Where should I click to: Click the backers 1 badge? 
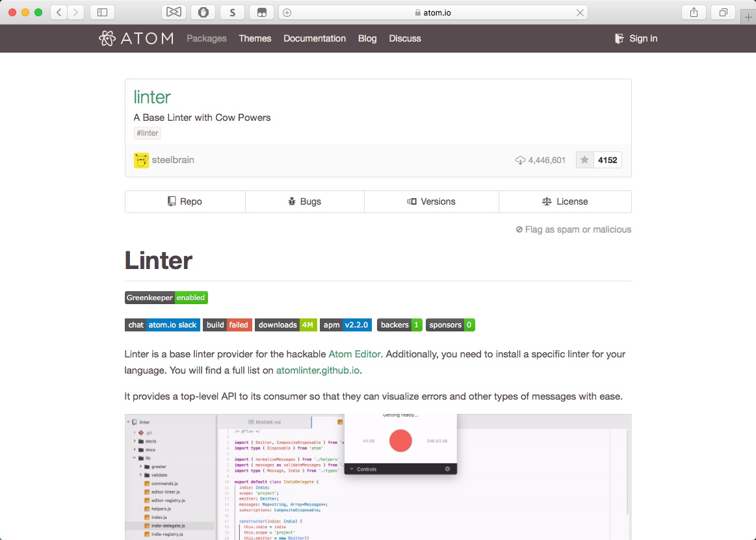pos(400,325)
